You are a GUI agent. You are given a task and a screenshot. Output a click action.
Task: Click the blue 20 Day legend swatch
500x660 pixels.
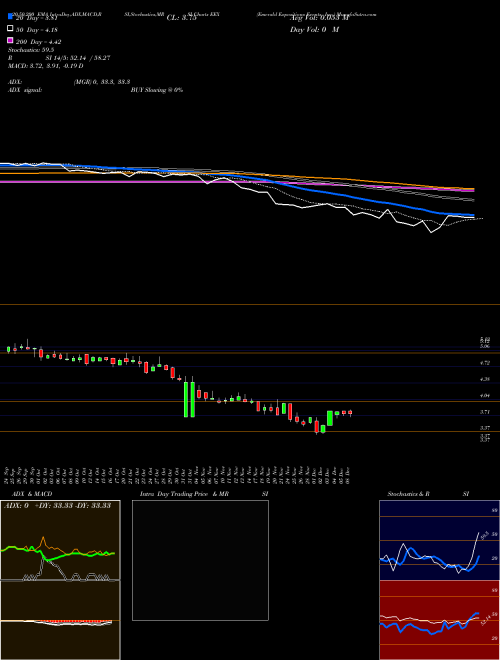[10, 16]
